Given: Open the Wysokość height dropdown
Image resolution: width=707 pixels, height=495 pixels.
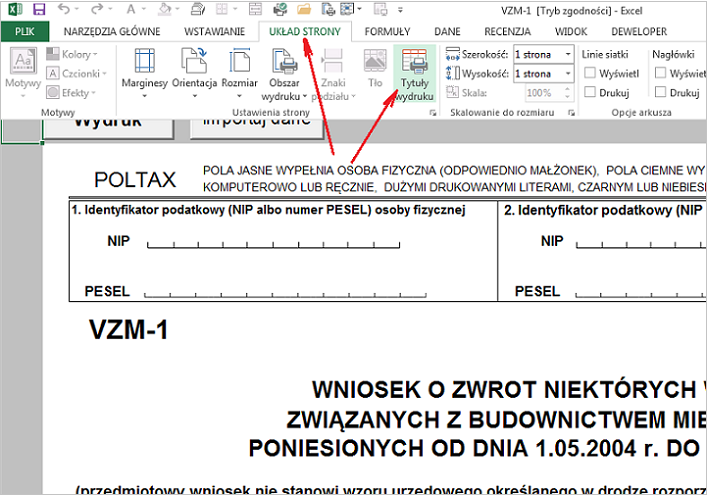Looking at the screenshot, I should (568, 73).
